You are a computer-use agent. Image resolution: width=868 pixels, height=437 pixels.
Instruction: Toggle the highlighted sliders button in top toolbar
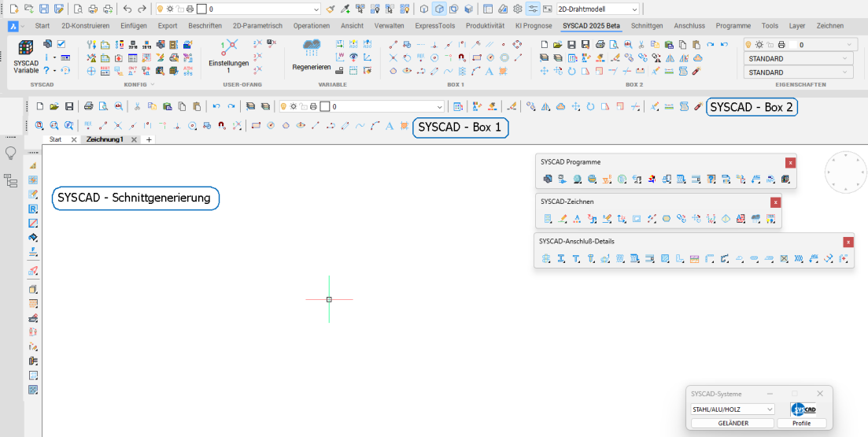pyautogui.click(x=533, y=9)
